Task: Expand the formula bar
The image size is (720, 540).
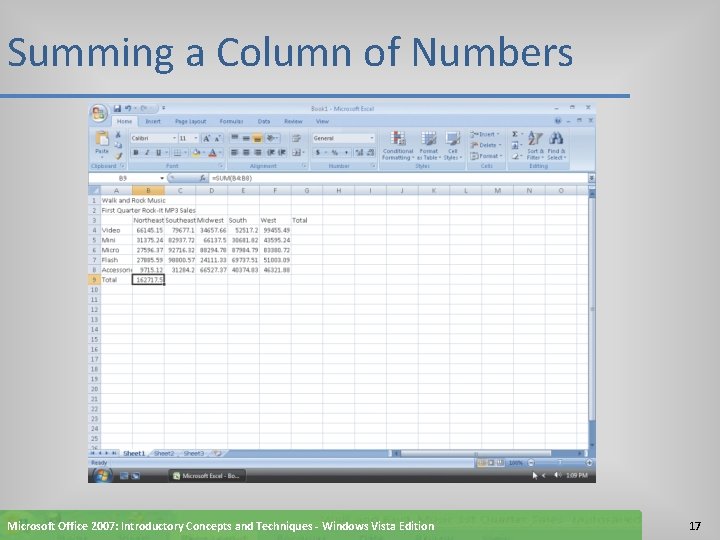Action: [x=592, y=178]
